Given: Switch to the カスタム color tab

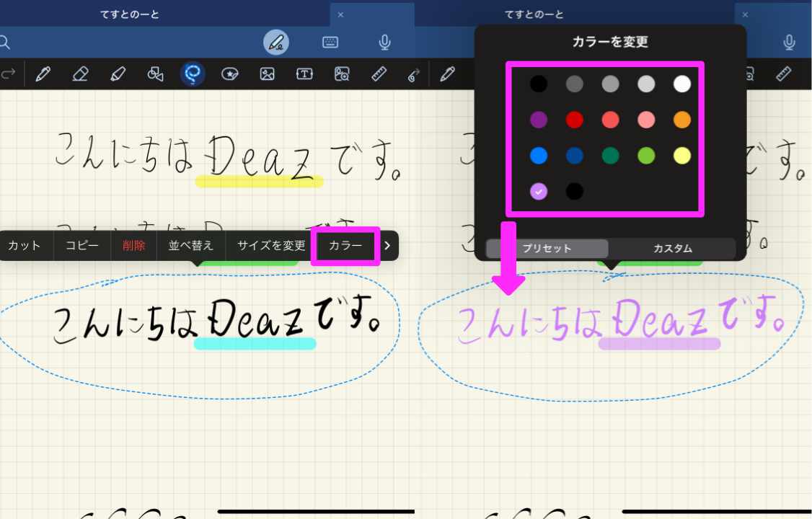Looking at the screenshot, I should (673, 248).
